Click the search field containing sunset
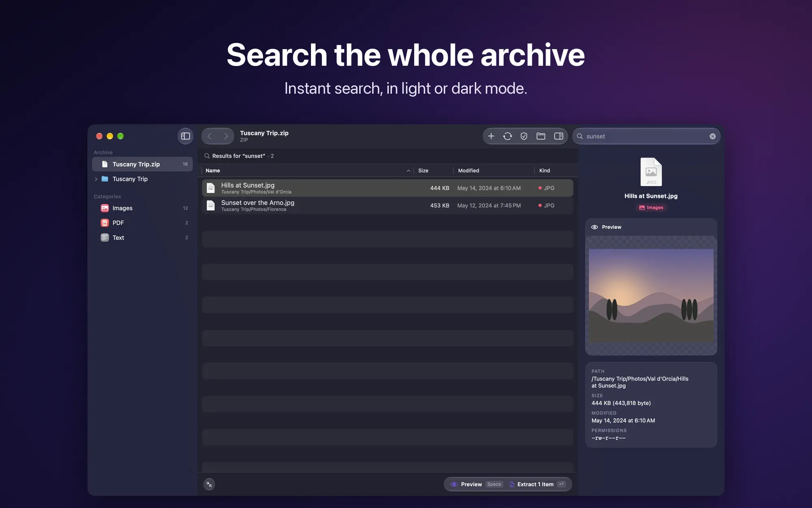The image size is (812, 508). pyautogui.click(x=646, y=136)
